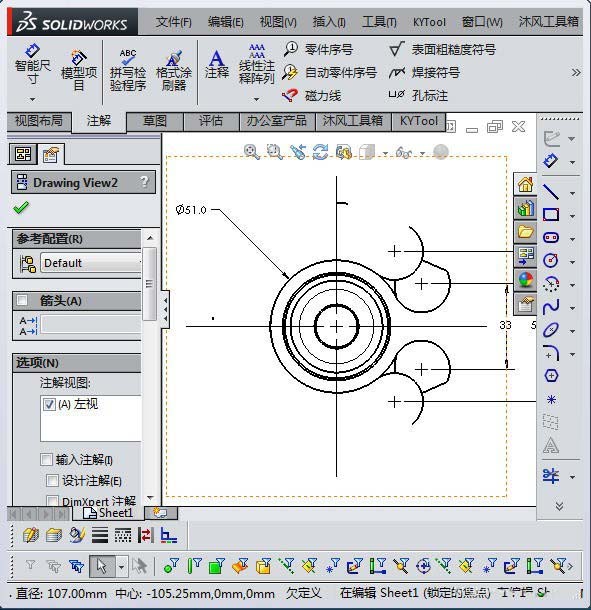Toggle the Arrow (箭头) checkbox
Screen dimensions: 591x610
click(22, 300)
